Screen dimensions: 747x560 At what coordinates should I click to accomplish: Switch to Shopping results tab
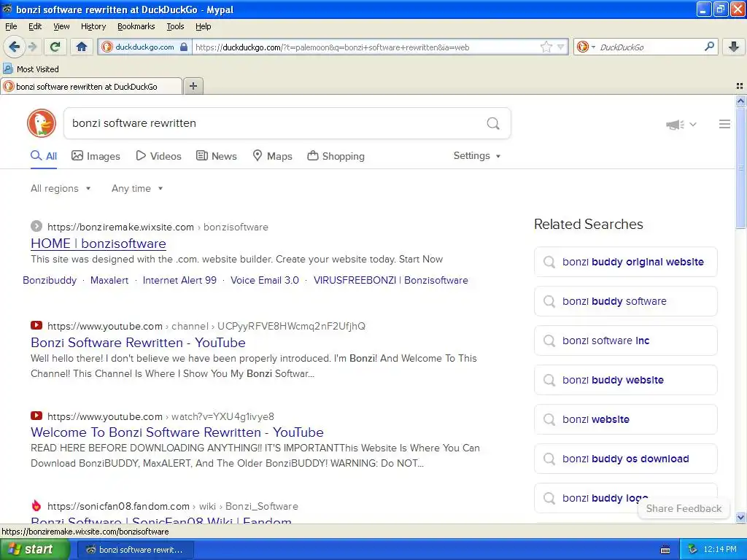336,156
